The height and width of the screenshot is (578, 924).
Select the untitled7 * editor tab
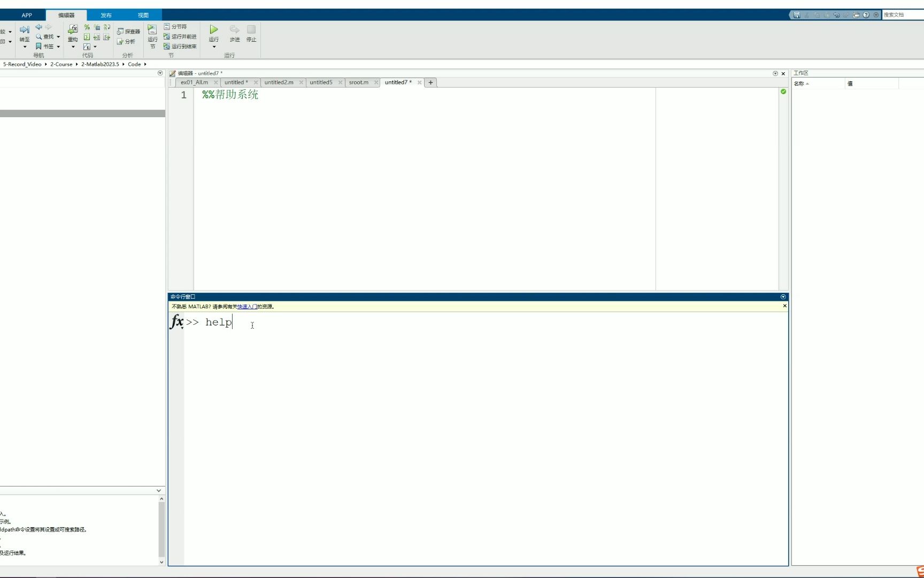pyautogui.click(x=398, y=82)
